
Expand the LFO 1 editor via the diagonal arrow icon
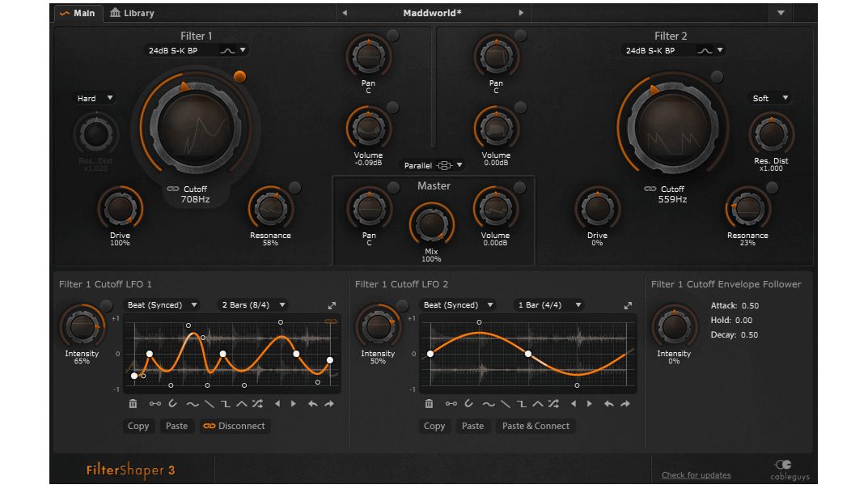(332, 305)
